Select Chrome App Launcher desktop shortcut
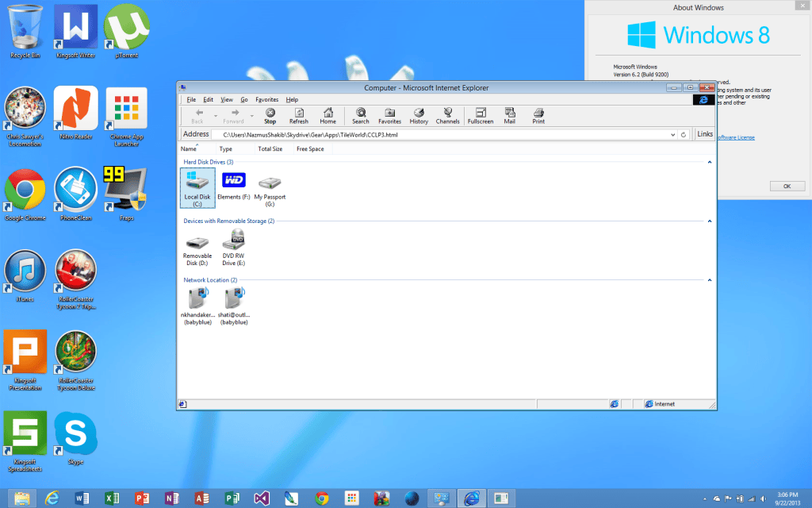Viewport: 812px width, 508px height. pyautogui.click(x=126, y=117)
